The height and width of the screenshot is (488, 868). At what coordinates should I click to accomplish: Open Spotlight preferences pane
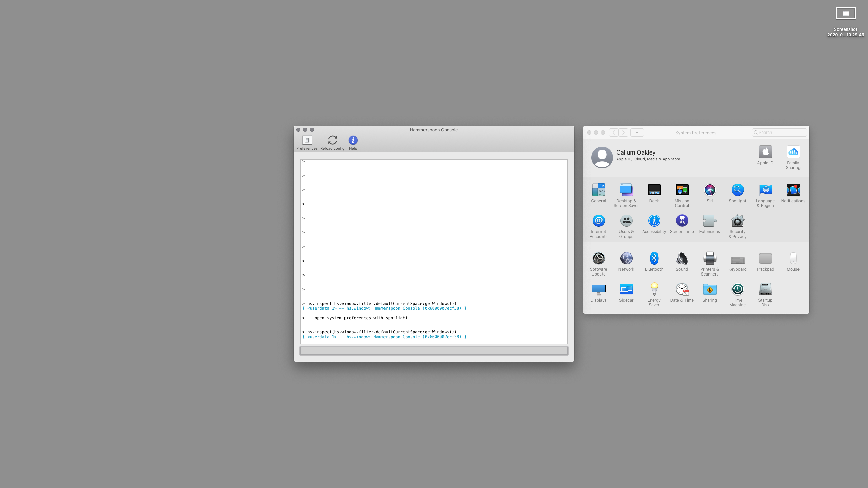737,194
